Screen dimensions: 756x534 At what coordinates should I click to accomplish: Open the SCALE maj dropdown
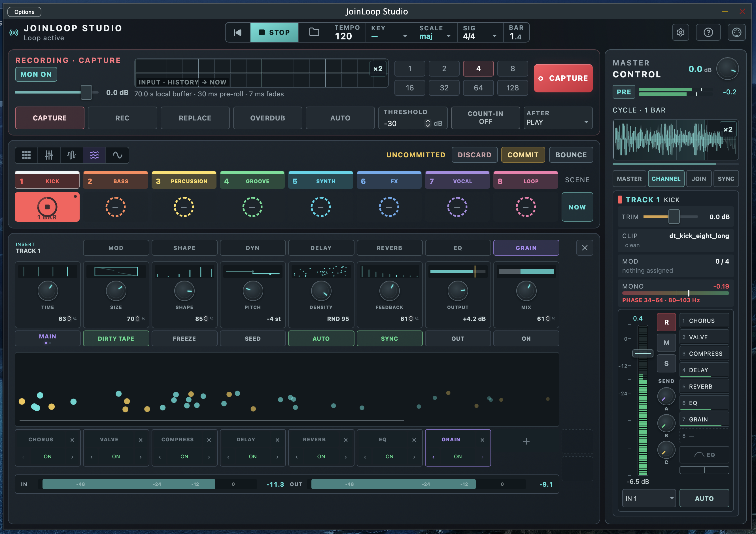(x=435, y=32)
